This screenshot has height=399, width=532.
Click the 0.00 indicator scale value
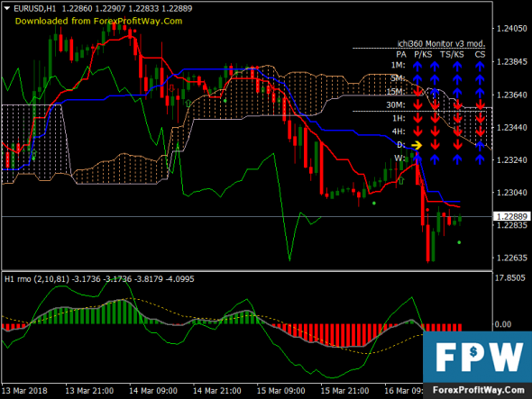coord(503,325)
